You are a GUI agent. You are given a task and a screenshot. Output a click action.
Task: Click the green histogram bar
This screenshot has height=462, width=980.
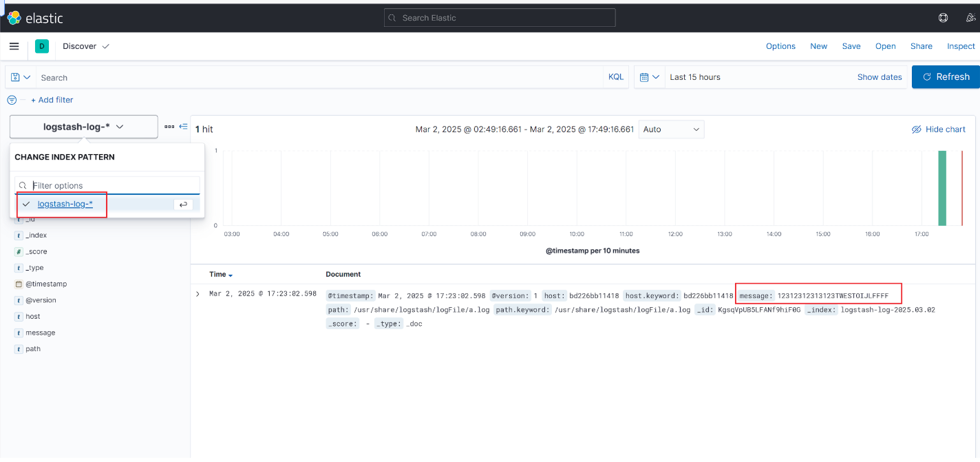pos(942,188)
